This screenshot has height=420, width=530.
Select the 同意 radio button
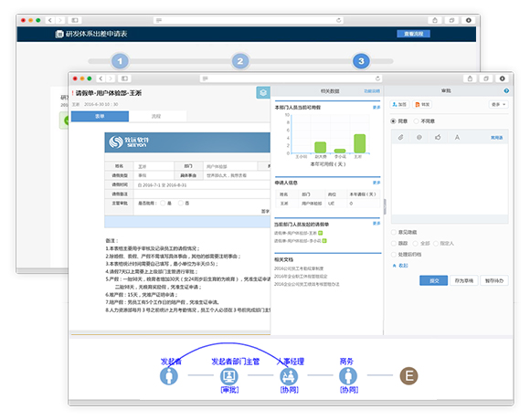click(393, 121)
